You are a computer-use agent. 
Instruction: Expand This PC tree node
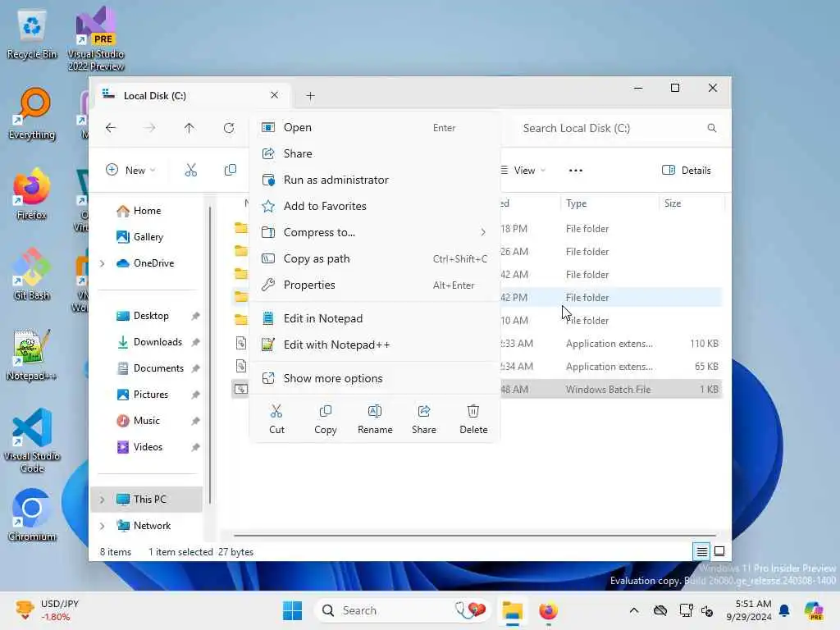click(x=102, y=500)
